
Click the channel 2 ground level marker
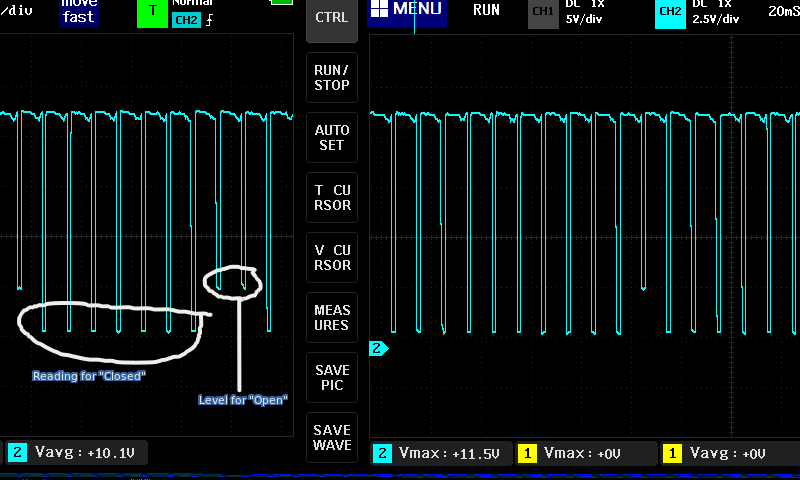click(x=378, y=349)
